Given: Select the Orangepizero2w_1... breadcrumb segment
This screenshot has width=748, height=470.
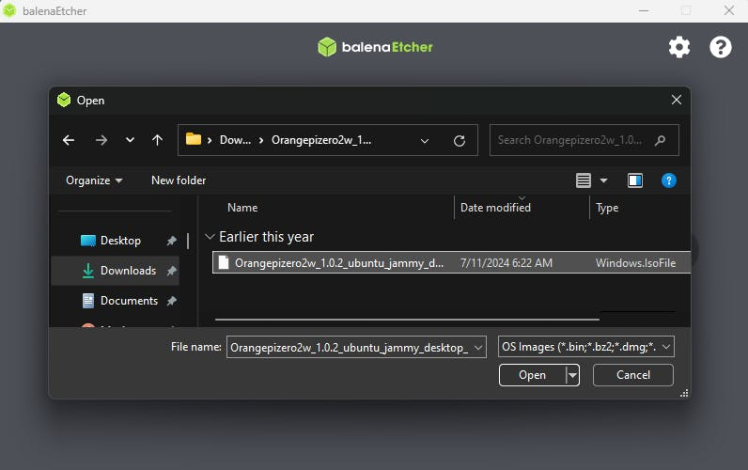Looking at the screenshot, I should (321, 140).
